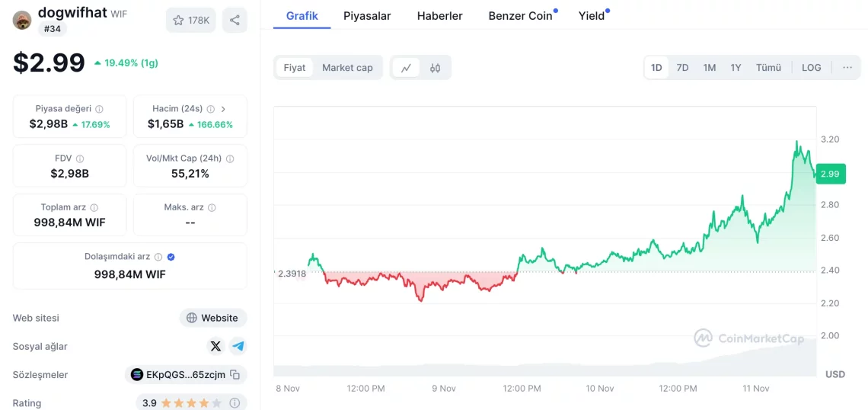Screen dimensions: 868x410
Task: Open the X (Twitter) social link
Action: (215, 346)
